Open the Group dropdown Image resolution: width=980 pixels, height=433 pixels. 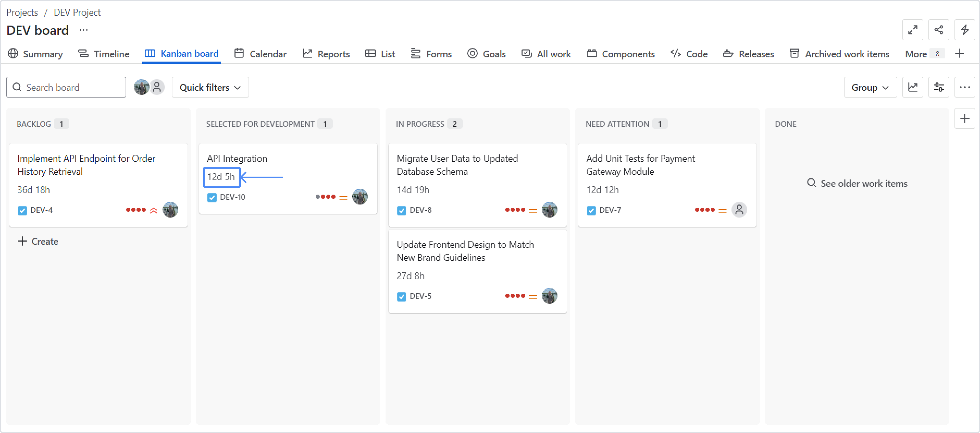(870, 87)
